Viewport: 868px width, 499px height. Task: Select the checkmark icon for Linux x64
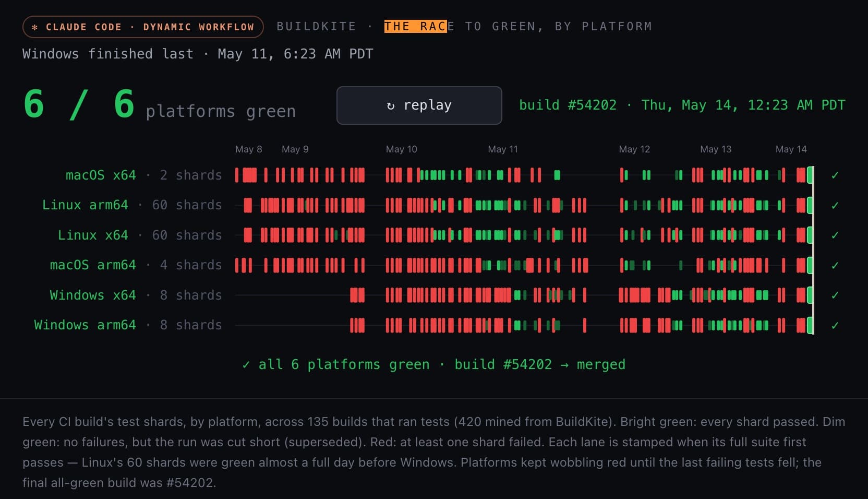tap(835, 235)
